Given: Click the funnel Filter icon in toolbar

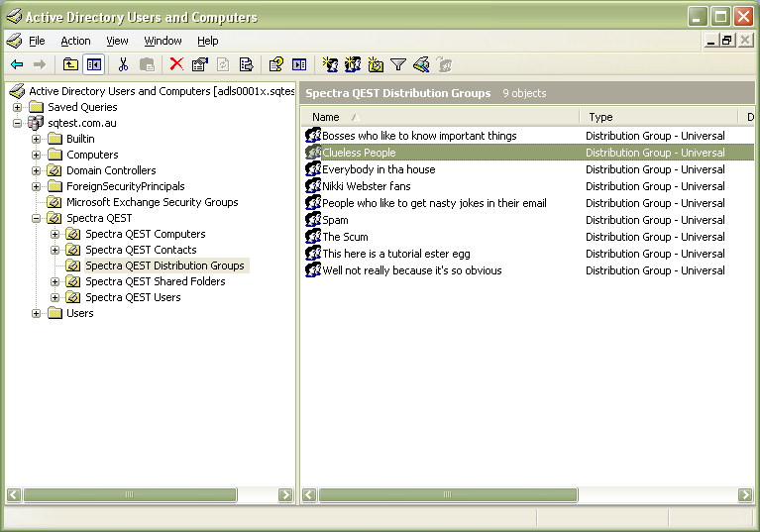Looking at the screenshot, I should click(x=398, y=64).
